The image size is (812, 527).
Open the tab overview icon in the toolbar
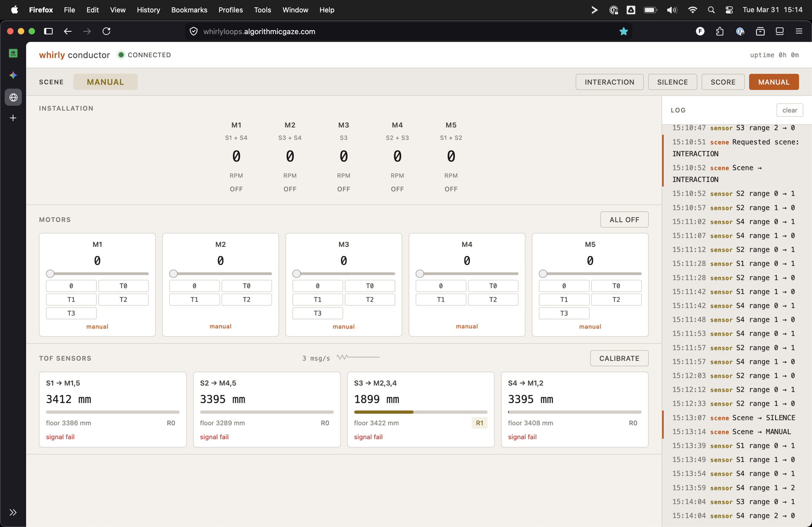tap(779, 31)
